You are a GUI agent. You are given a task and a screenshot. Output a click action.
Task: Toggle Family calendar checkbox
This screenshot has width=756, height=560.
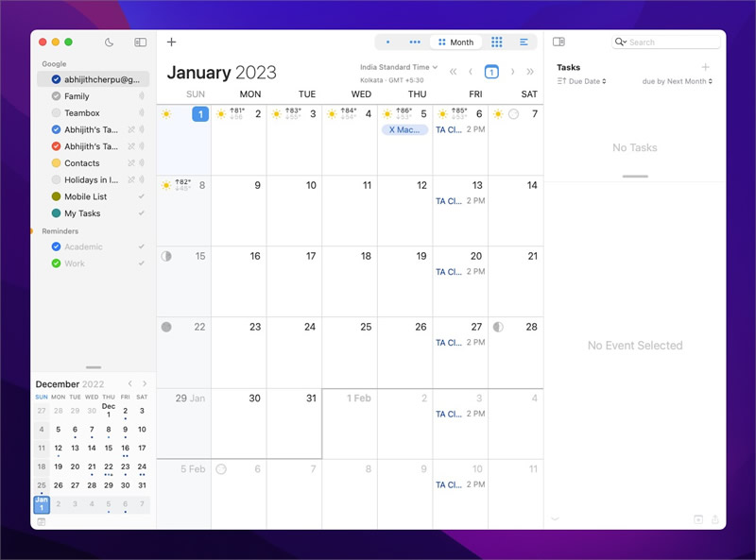pos(56,96)
